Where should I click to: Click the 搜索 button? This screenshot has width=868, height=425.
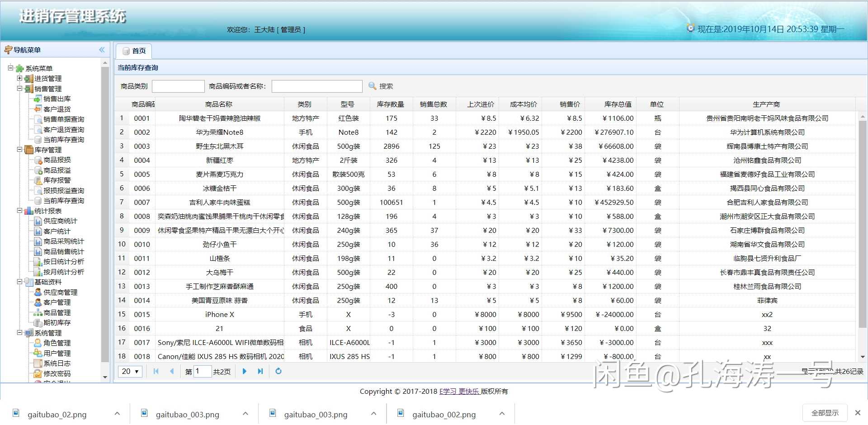pyautogui.click(x=381, y=86)
